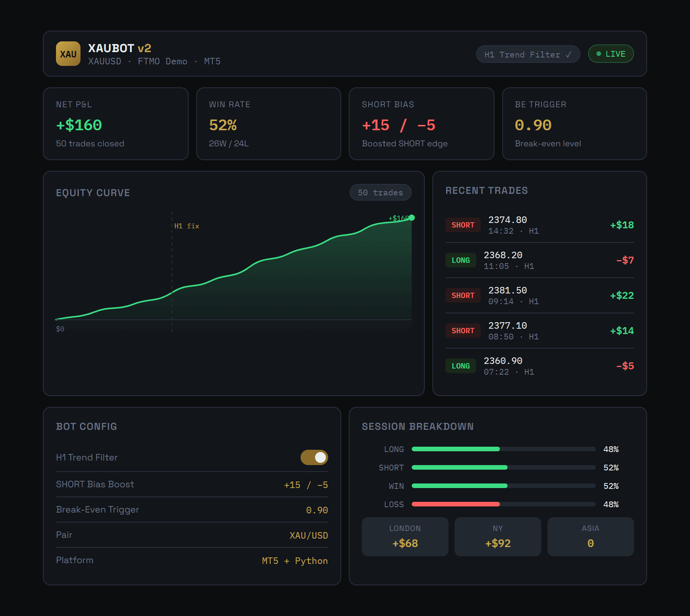Click the Break-even level caption
690x616 pixels.
click(548, 144)
